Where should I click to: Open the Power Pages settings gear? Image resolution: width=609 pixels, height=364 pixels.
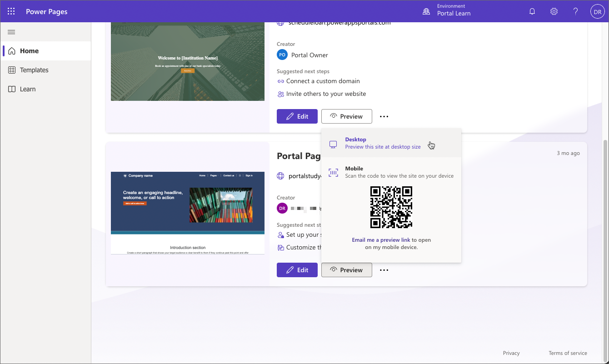coord(554,11)
